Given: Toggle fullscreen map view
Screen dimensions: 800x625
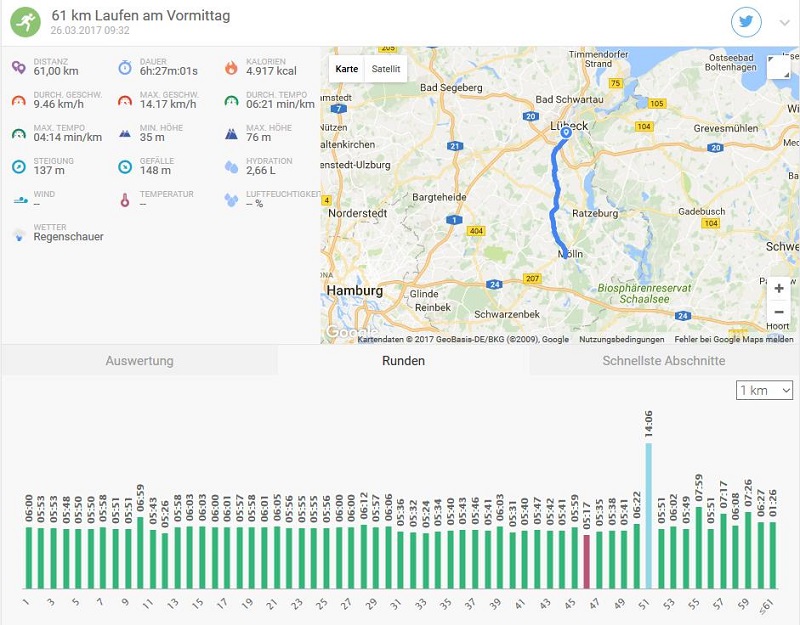Looking at the screenshot, I should (x=779, y=67).
